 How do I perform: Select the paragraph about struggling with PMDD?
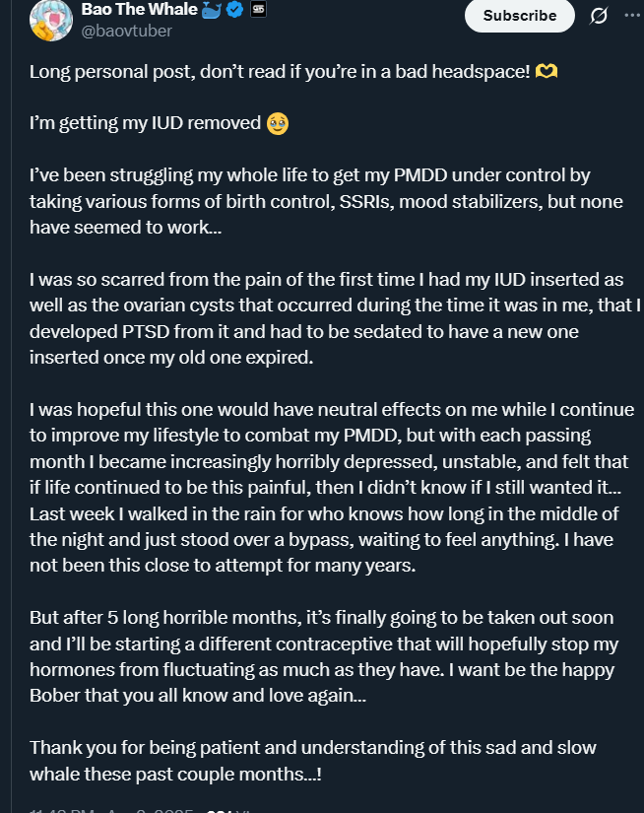326,201
